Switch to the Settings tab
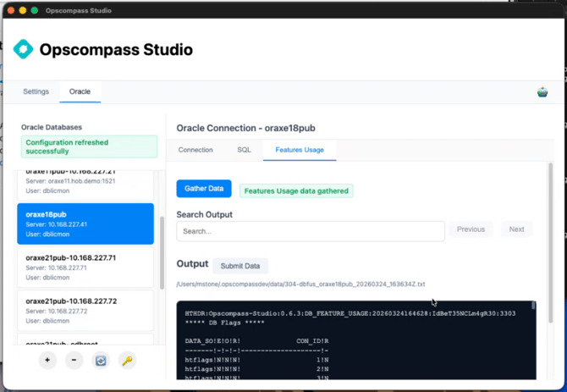567x392 pixels. pos(36,91)
